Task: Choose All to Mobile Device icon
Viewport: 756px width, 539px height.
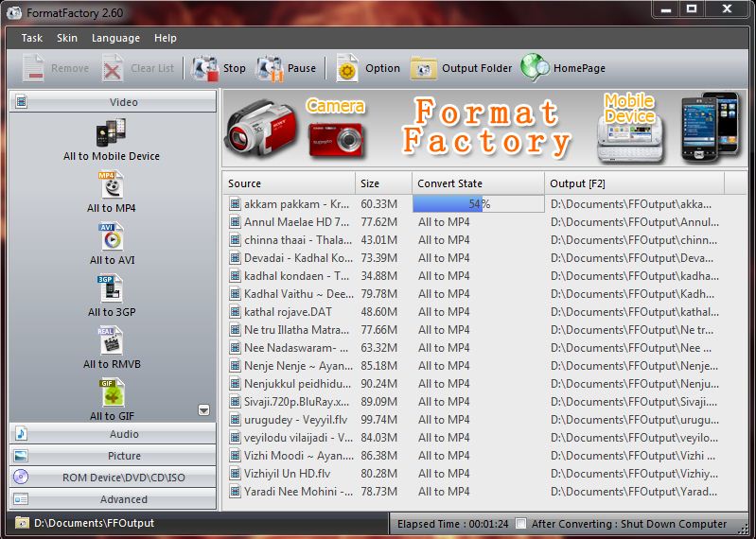Action: click(112, 132)
